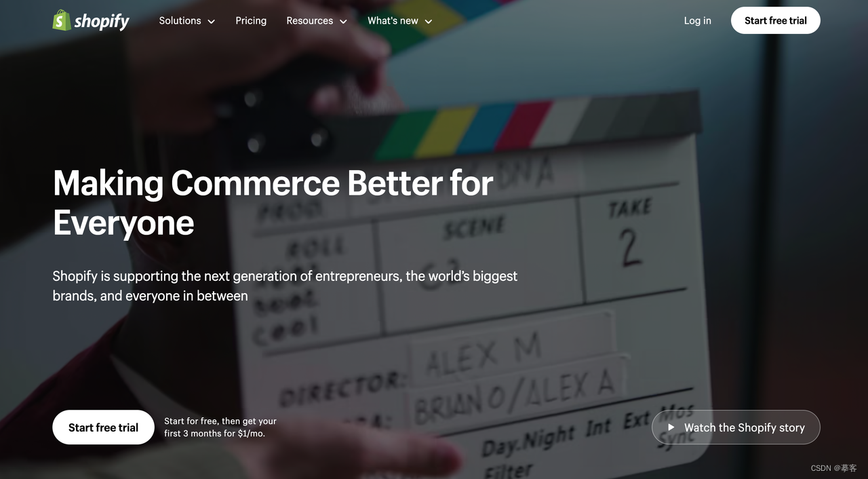The width and height of the screenshot is (868, 479).
Task: Open the What's new navigation item
Action: (x=400, y=21)
